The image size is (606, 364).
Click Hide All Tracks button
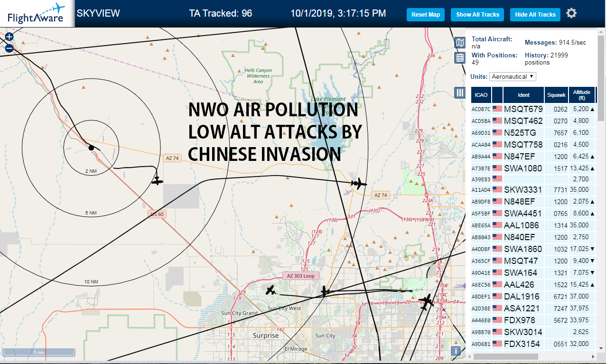(535, 15)
